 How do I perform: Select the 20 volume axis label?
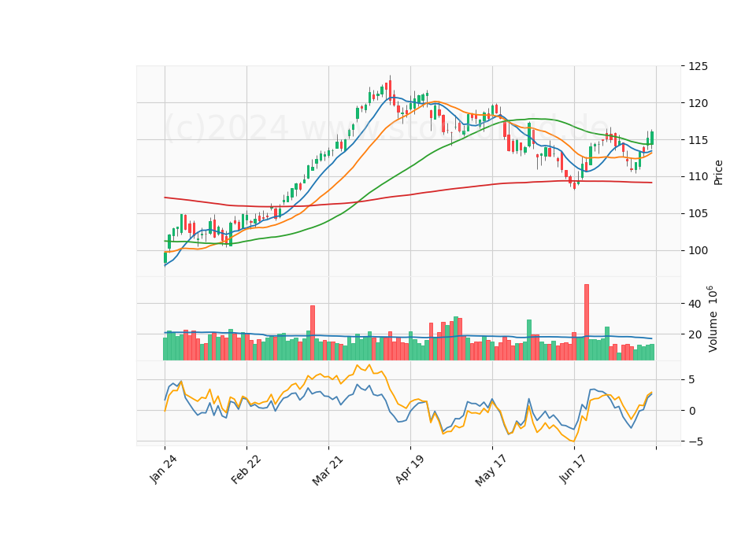pos(695,335)
